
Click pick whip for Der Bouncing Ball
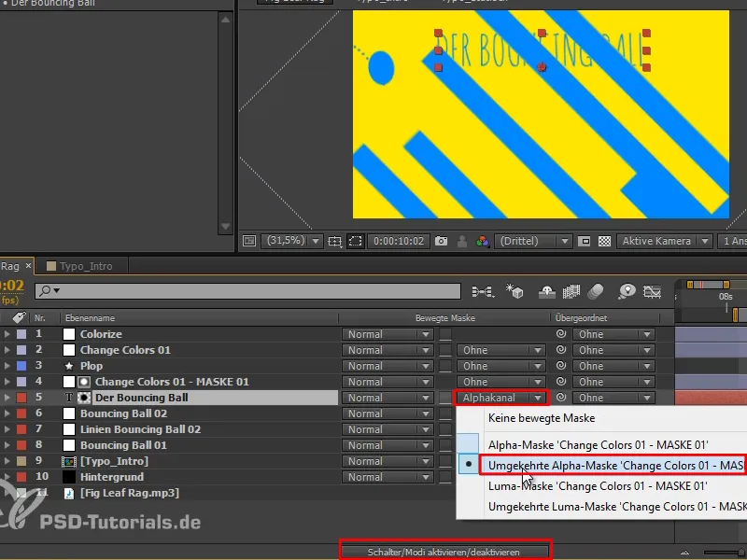pos(561,398)
